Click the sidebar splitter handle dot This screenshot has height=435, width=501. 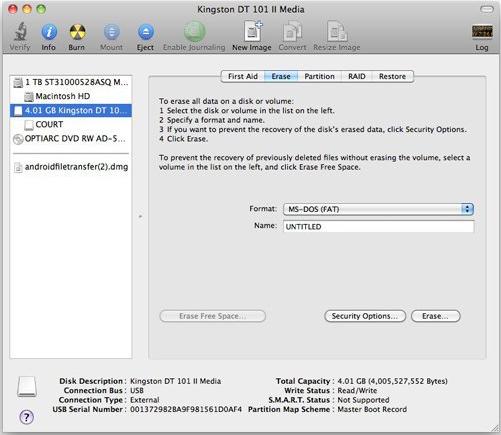click(140, 217)
